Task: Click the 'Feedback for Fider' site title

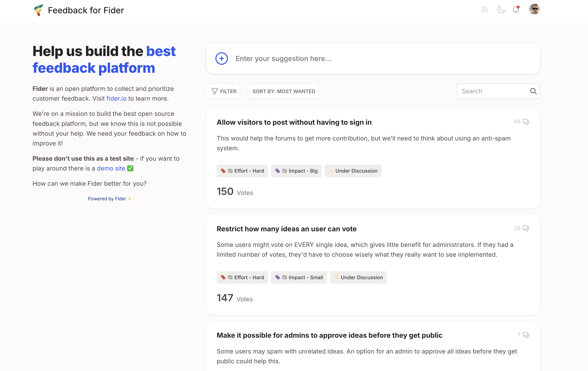Action: pos(86,10)
